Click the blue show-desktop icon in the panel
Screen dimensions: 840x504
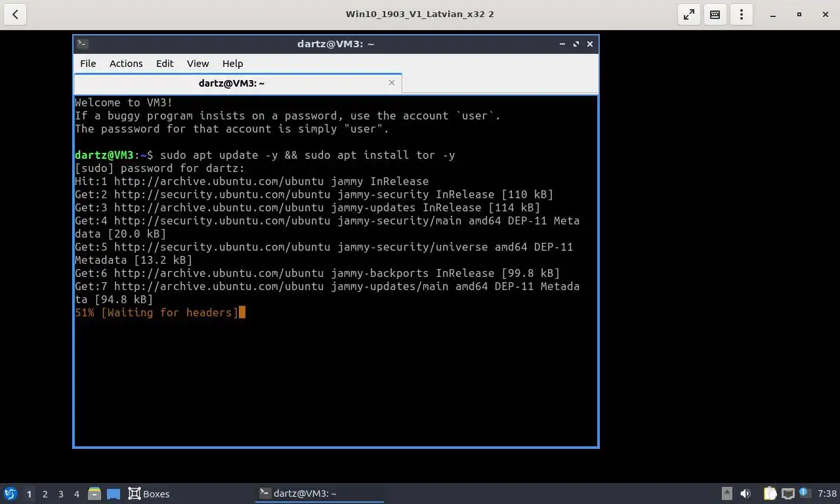(114, 493)
